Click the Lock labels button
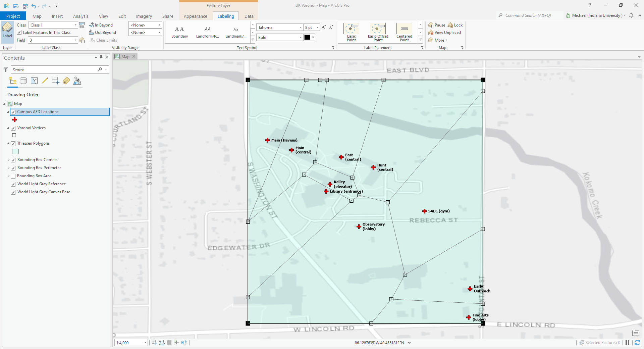 tap(455, 25)
